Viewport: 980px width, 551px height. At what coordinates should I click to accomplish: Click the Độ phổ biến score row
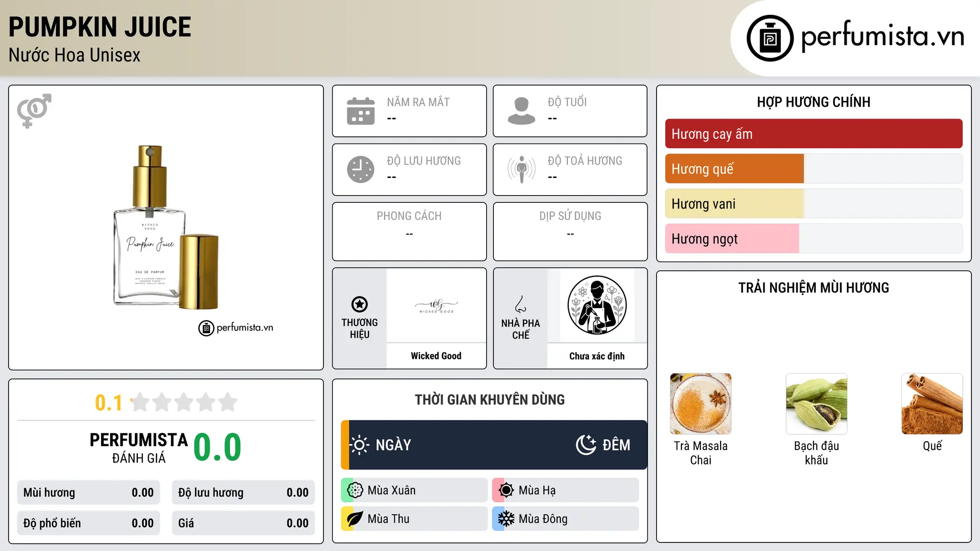pos(89,523)
